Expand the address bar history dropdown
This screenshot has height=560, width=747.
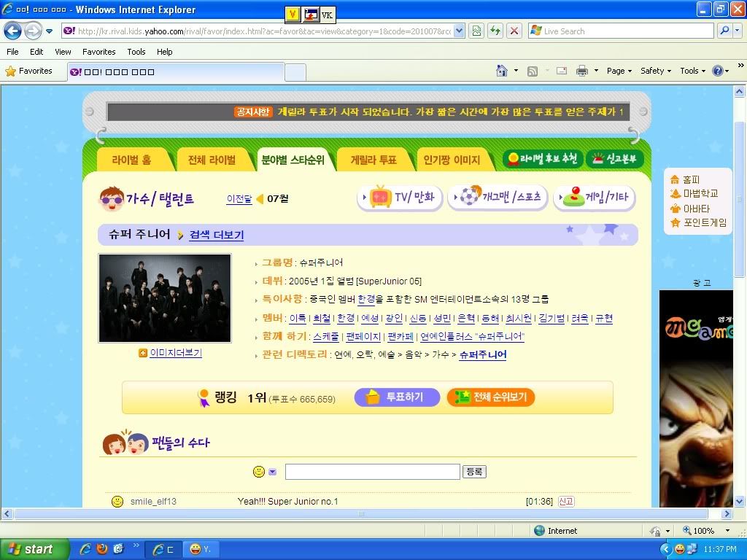459,31
